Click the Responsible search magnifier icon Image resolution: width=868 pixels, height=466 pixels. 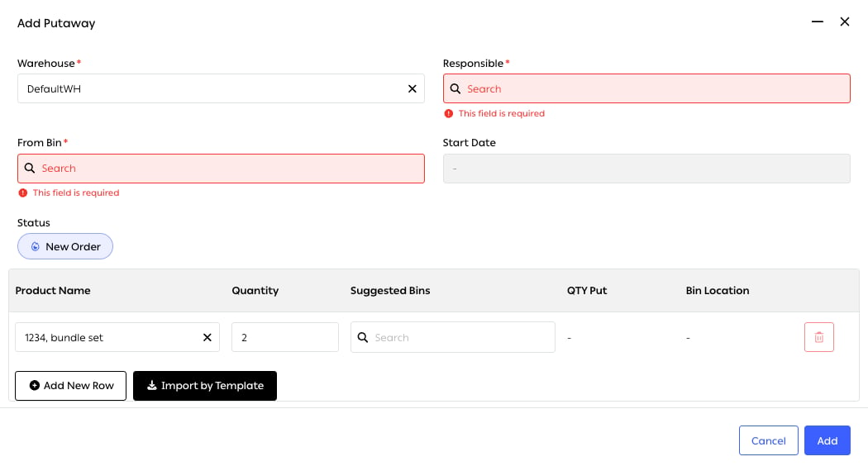[x=455, y=88]
